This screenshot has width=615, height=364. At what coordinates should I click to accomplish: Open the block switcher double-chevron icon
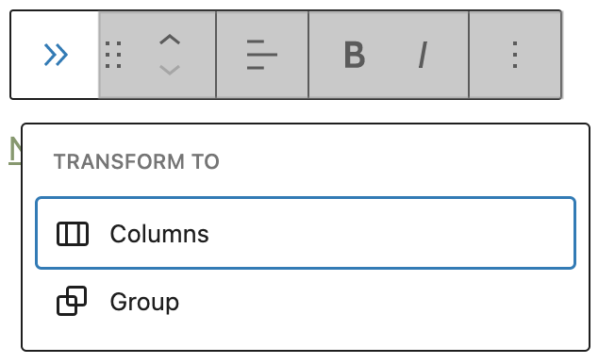[56, 55]
